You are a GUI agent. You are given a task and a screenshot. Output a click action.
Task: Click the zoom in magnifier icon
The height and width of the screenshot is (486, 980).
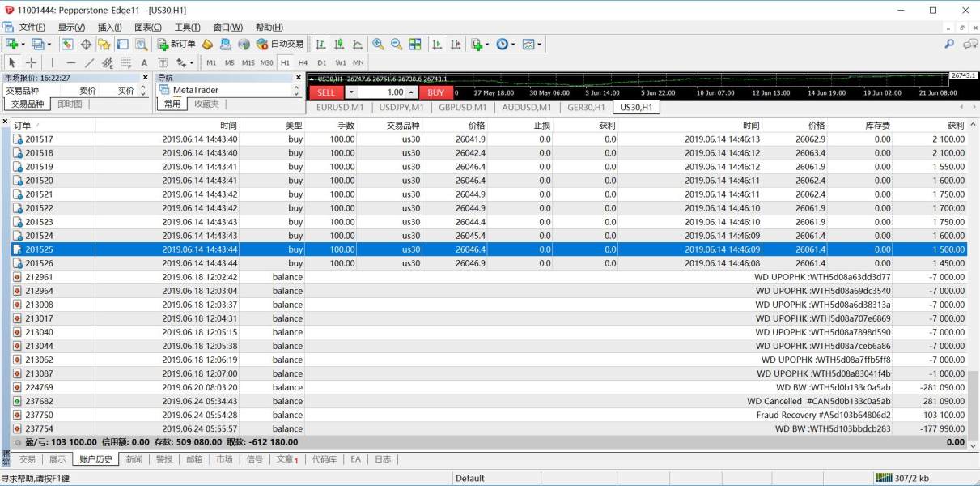(378, 44)
